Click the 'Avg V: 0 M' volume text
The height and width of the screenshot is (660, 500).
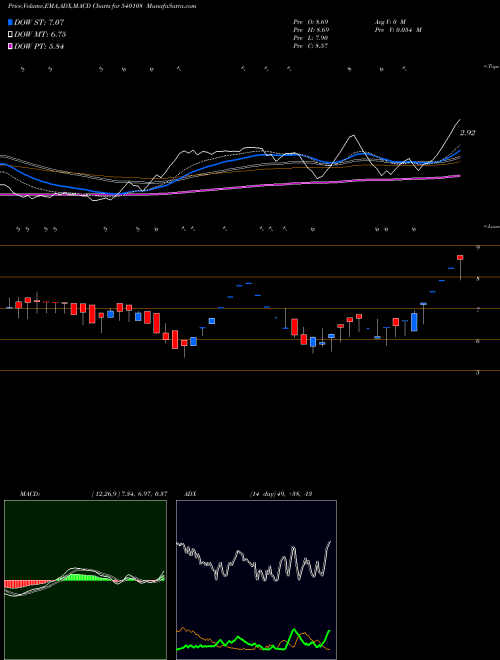390,22
